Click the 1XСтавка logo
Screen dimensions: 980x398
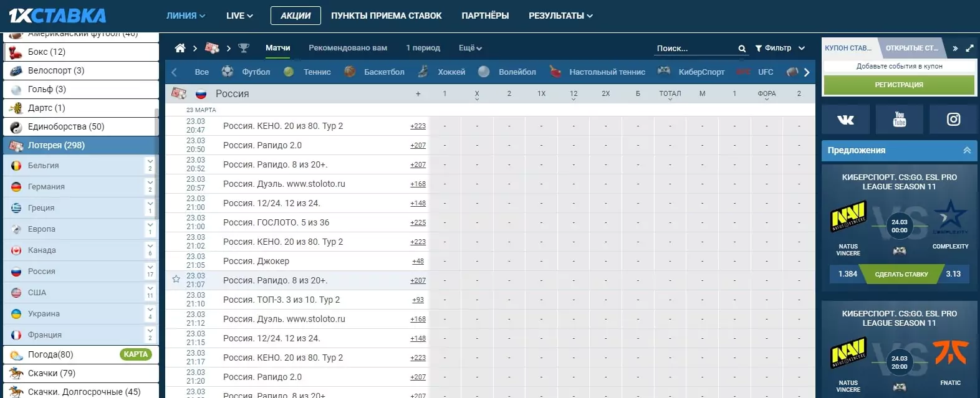[57, 15]
